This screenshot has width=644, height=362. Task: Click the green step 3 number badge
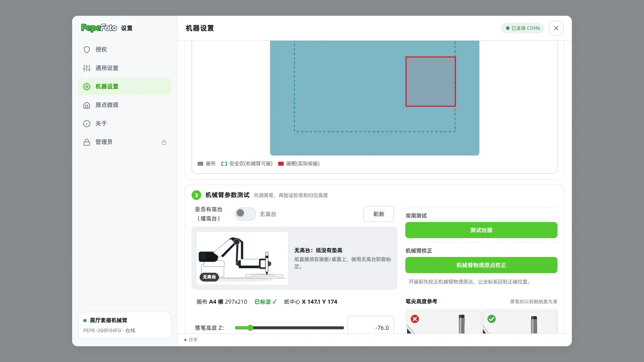[196, 195]
